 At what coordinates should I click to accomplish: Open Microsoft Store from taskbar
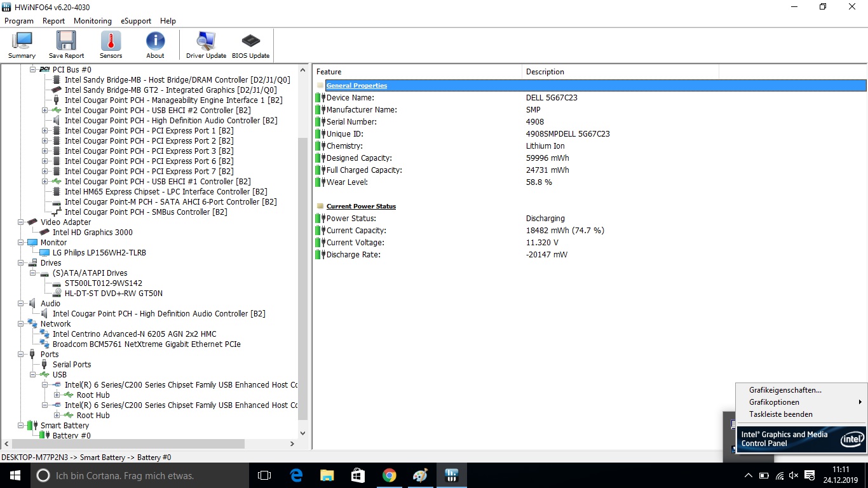pyautogui.click(x=358, y=475)
